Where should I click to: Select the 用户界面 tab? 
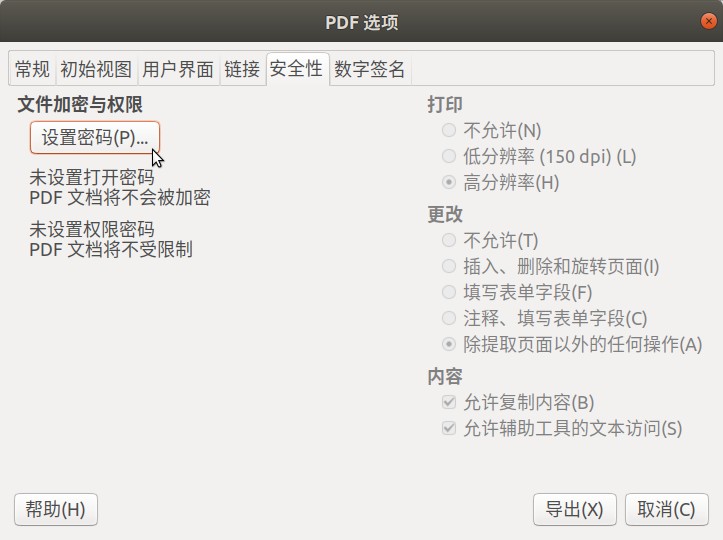(178, 70)
